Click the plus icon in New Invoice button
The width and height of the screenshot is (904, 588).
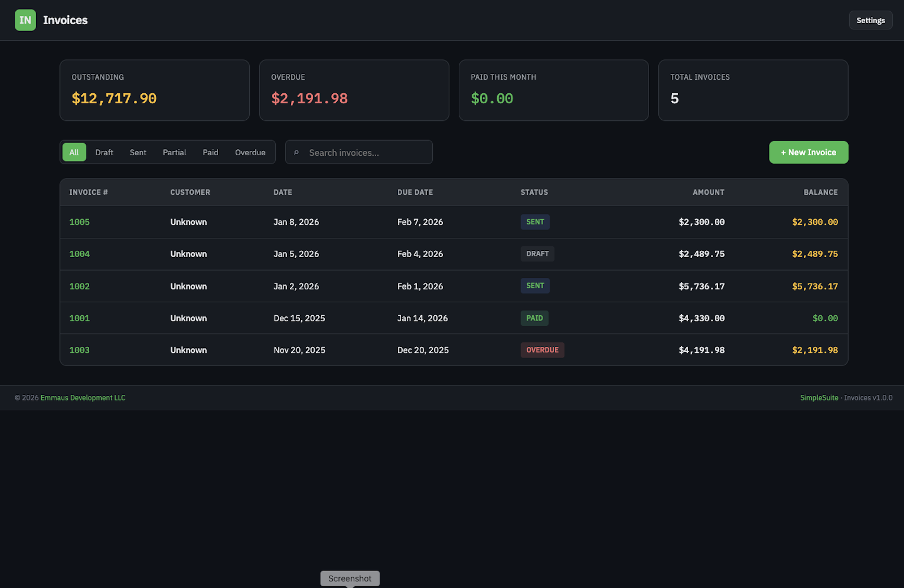(783, 152)
